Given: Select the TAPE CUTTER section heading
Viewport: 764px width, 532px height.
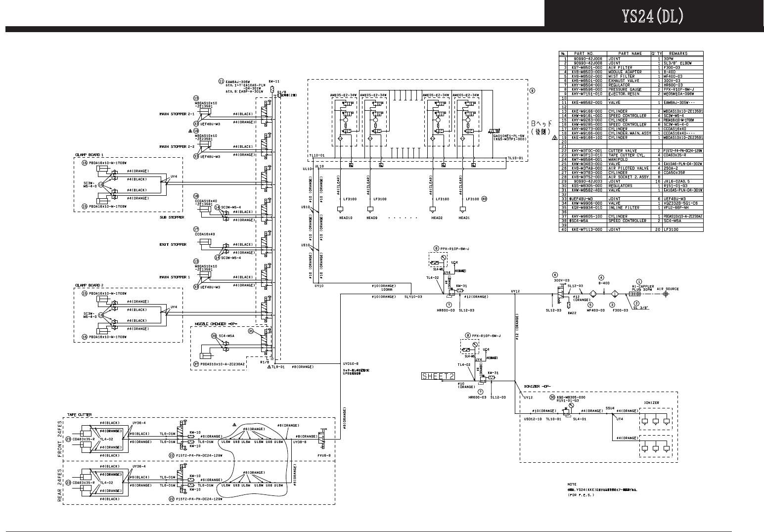Looking at the screenshot, I should pos(79,415).
